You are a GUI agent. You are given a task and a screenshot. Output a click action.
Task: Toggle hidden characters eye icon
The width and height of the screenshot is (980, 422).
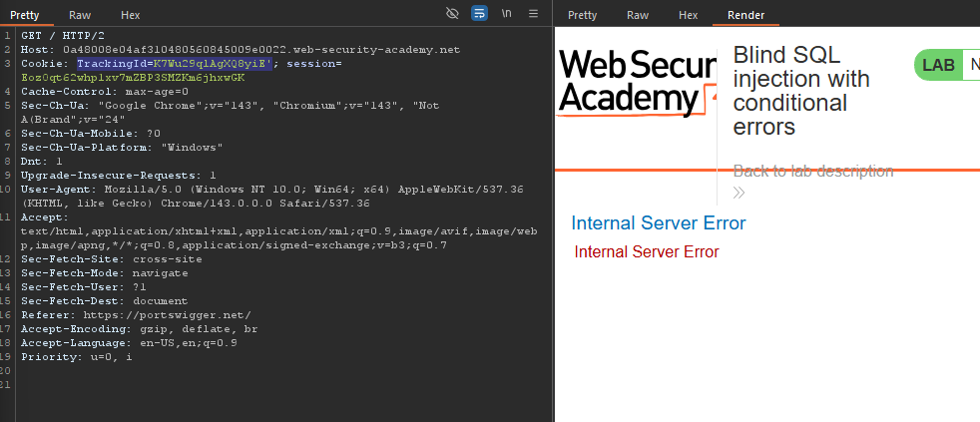[452, 13]
